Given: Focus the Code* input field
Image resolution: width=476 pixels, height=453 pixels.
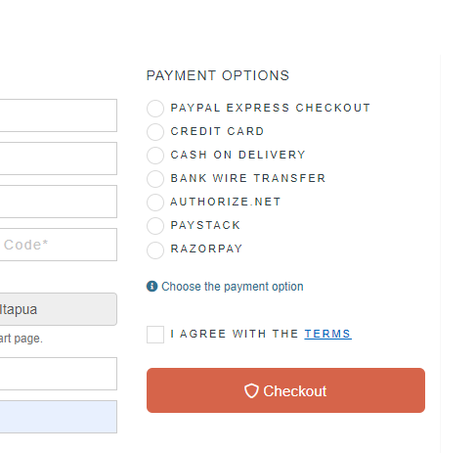Looking at the screenshot, I should tap(59, 245).
